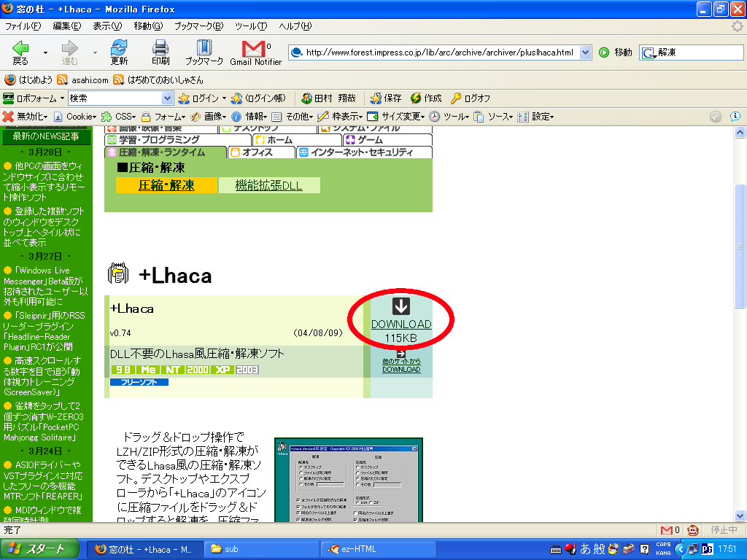747x560 pixels.
Task: Open the Google search engine selector
Action: click(649, 52)
